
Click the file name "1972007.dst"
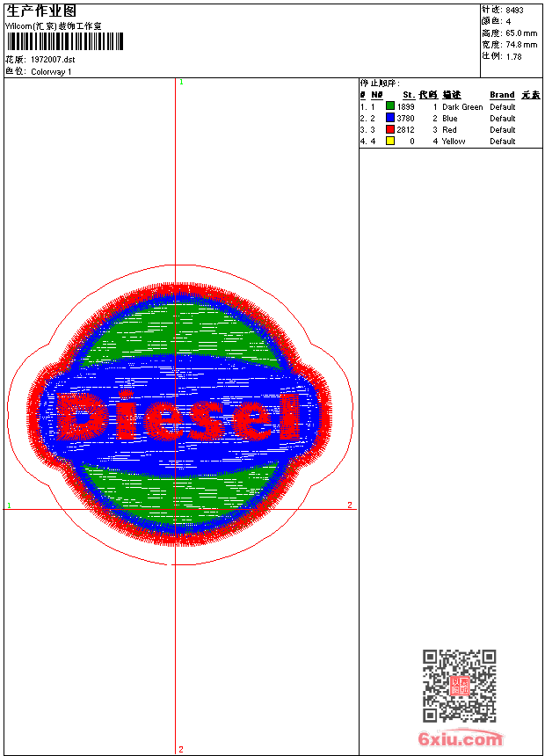tap(53, 60)
